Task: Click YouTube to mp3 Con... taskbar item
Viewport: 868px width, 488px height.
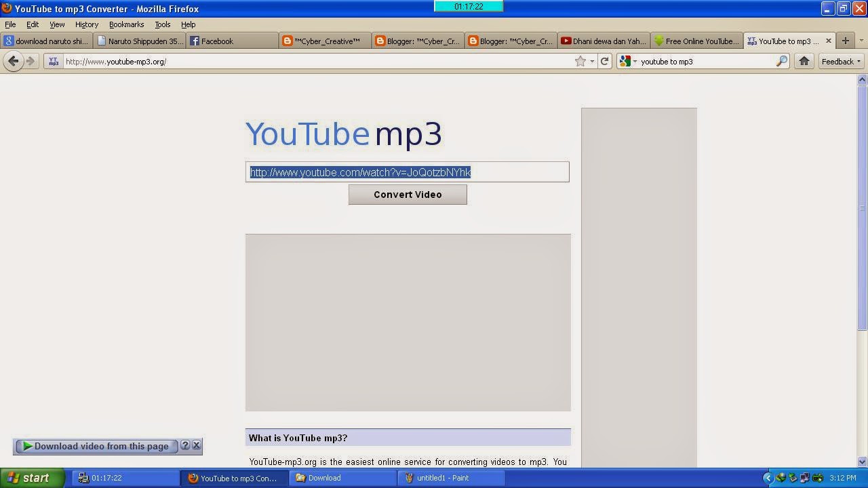Action: coord(235,478)
